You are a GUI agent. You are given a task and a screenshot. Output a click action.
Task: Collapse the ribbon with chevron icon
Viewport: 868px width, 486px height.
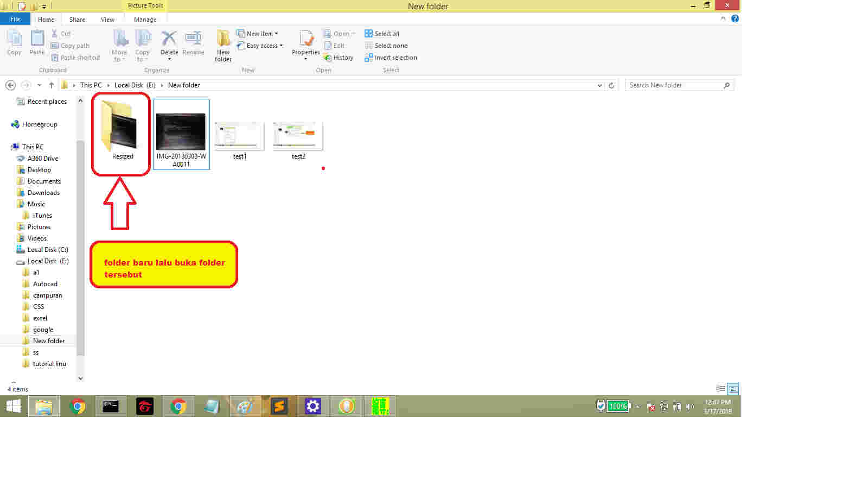(x=723, y=18)
